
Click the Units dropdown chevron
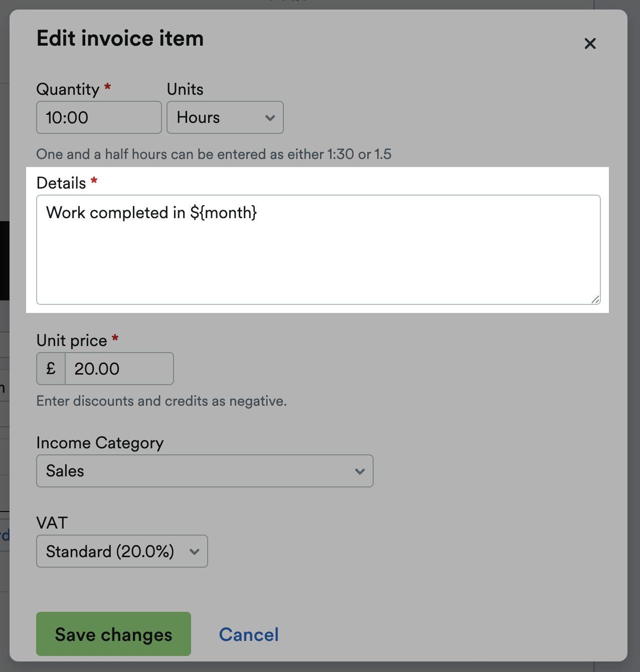click(270, 117)
